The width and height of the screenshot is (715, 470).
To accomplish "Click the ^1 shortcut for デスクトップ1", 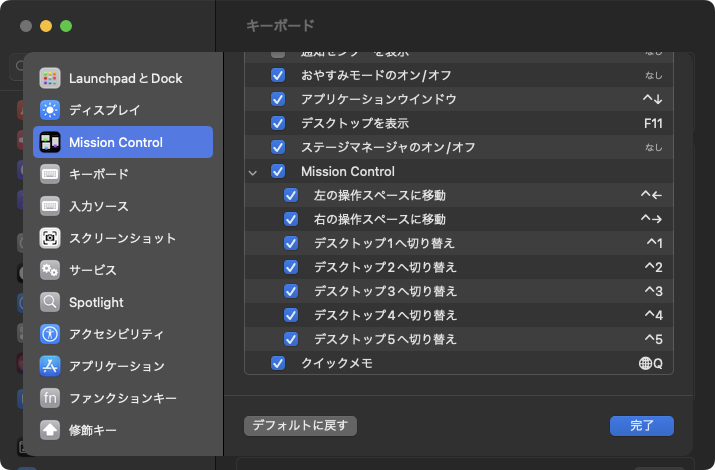I will [x=653, y=243].
